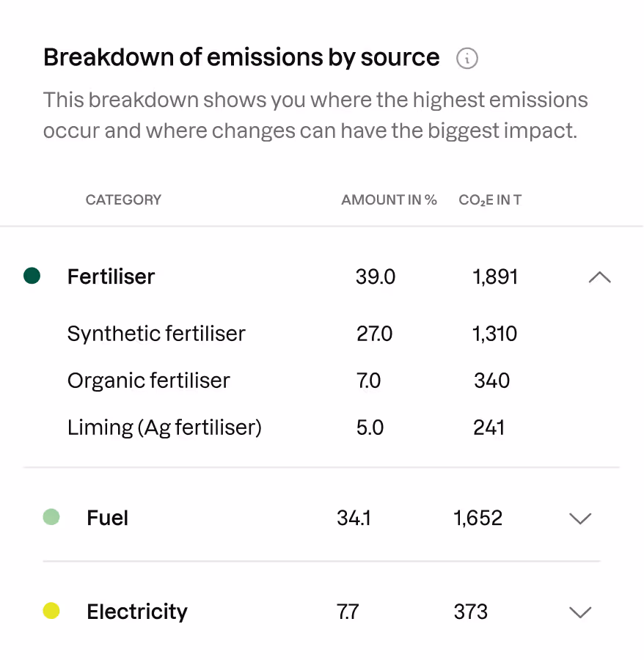
Task: Click the light green Fuel indicator dot
Action: 51,517
